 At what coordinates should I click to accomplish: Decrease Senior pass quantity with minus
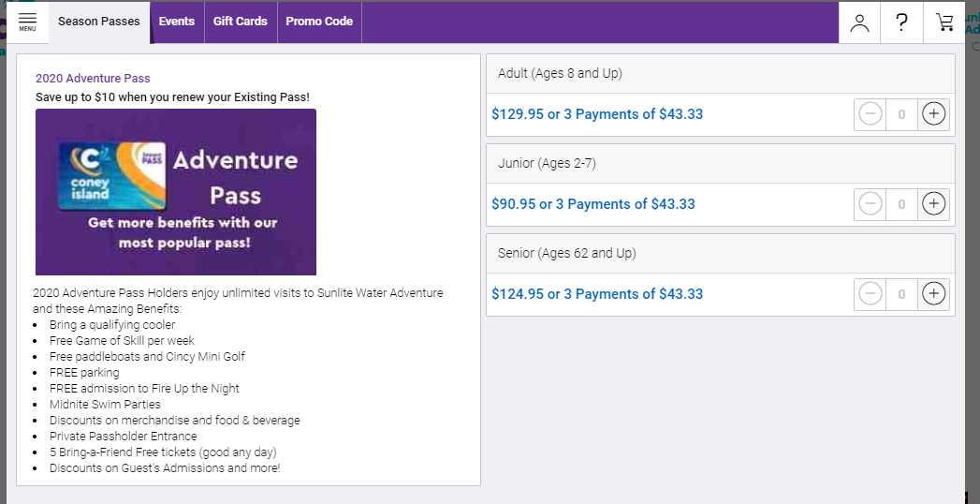tap(870, 294)
